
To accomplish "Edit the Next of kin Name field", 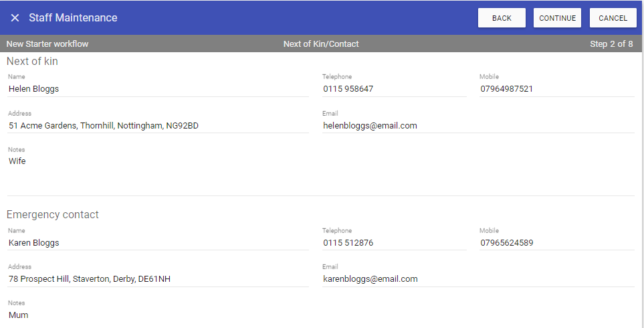I will click(157, 88).
